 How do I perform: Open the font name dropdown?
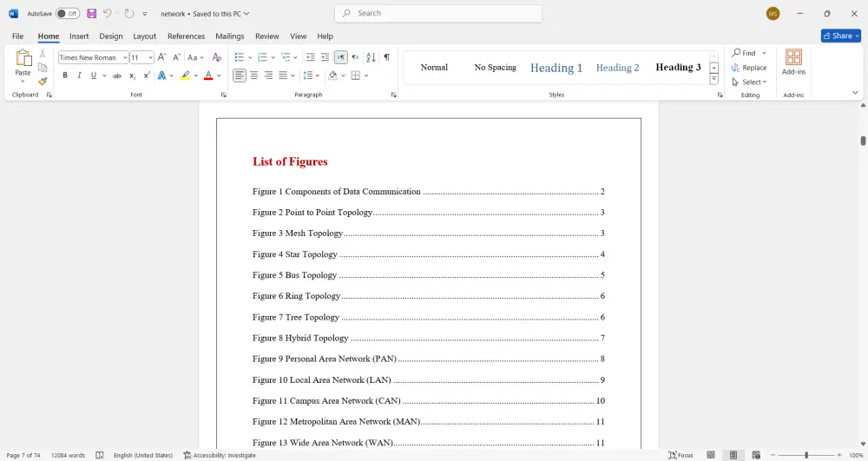coord(125,57)
